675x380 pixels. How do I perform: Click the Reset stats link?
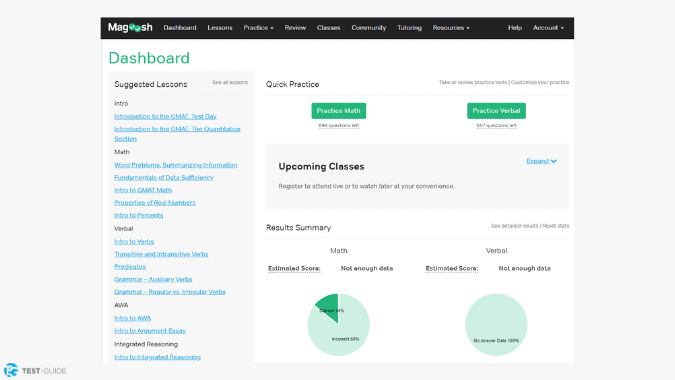[556, 226]
